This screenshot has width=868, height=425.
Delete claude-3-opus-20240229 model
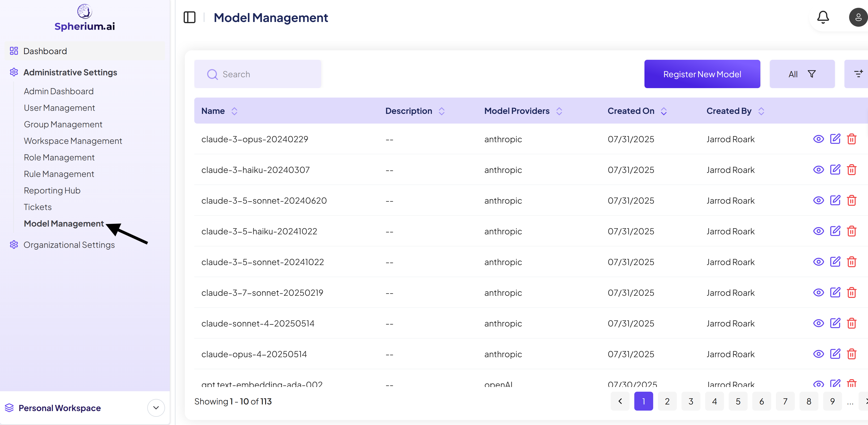[851, 139]
